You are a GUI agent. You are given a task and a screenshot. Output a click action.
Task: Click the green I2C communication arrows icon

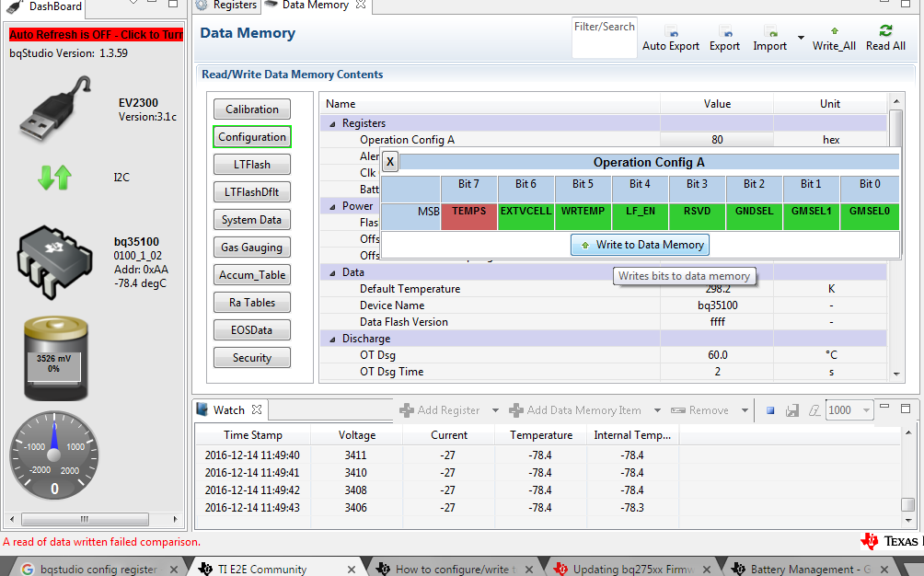point(54,178)
